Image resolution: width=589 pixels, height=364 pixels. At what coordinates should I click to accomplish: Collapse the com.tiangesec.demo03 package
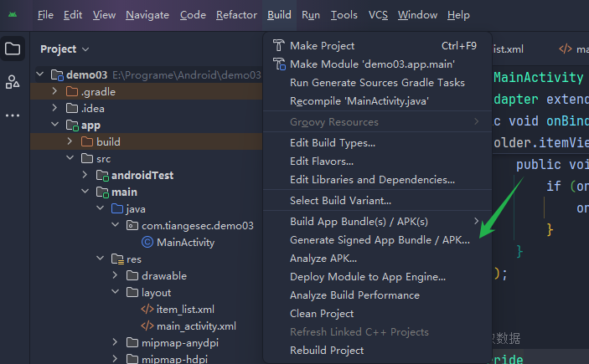point(115,225)
